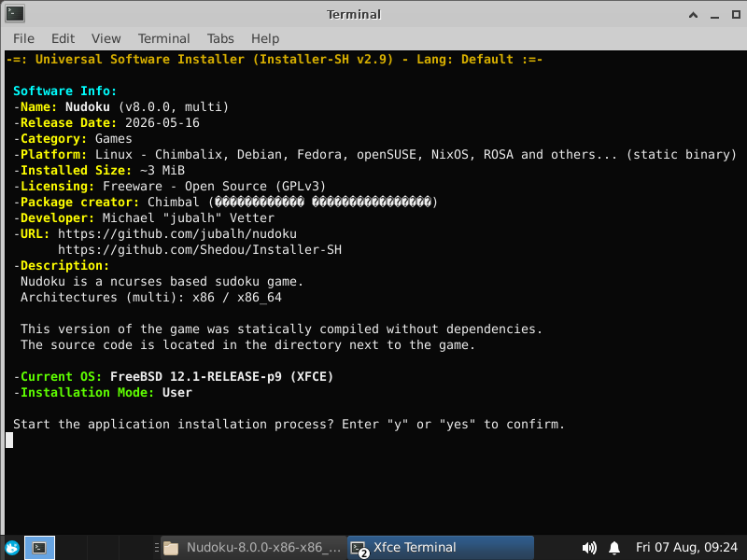The image size is (747, 560).
Task: Click the Installer-SH GitHub URL
Action: pyautogui.click(x=200, y=249)
